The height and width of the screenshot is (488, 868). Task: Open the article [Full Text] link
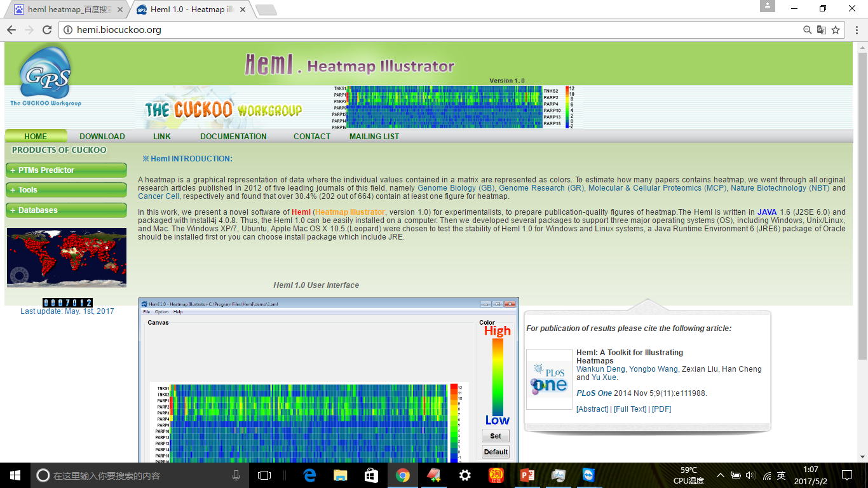click(630, 409)
